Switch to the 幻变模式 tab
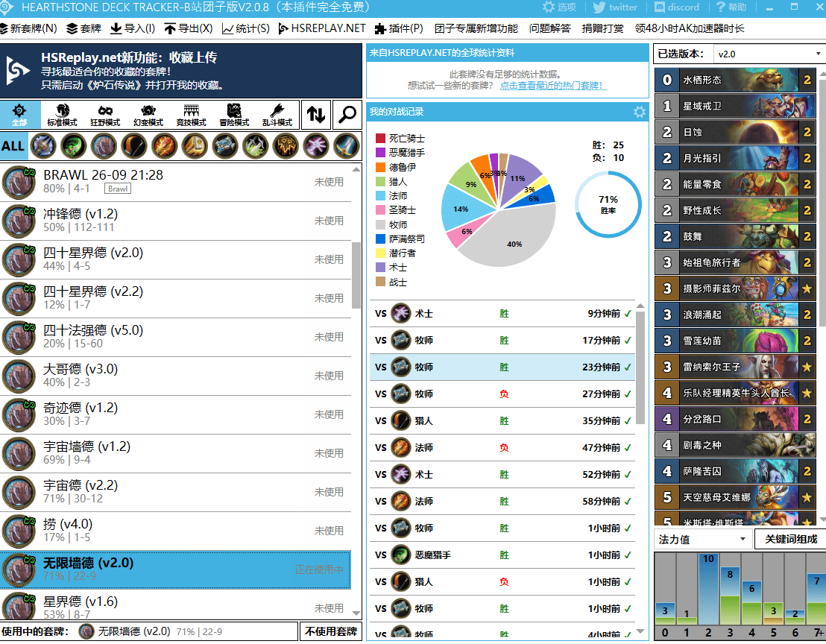Viewport: 826px width, 644px height. coord(148,115)
